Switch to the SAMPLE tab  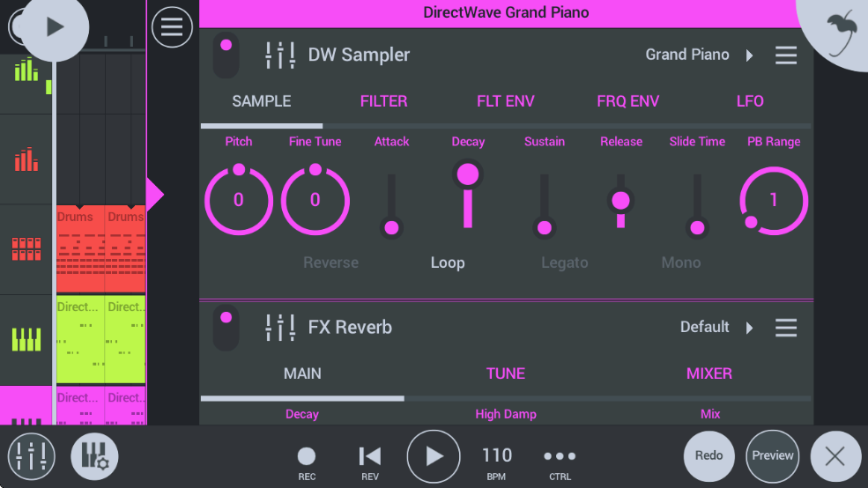coord(262,101)
